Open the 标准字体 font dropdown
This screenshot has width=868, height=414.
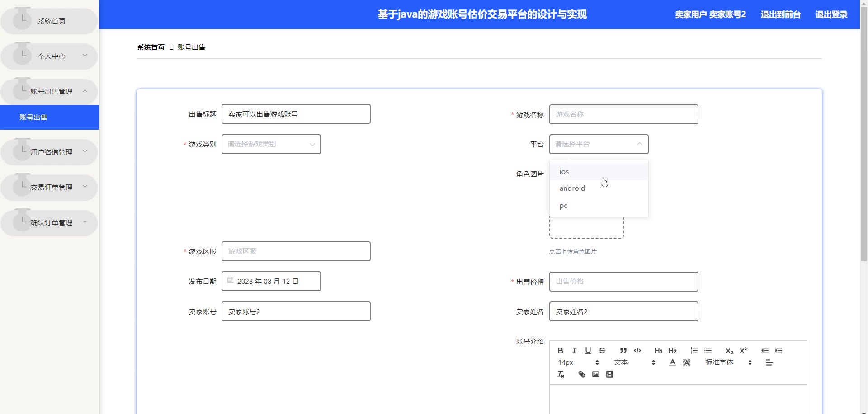pos(728,362)
